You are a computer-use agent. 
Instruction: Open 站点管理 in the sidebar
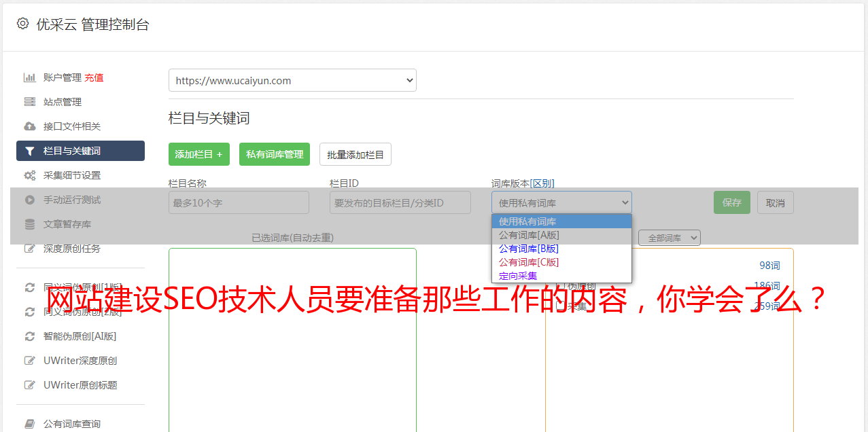[63, 102]
